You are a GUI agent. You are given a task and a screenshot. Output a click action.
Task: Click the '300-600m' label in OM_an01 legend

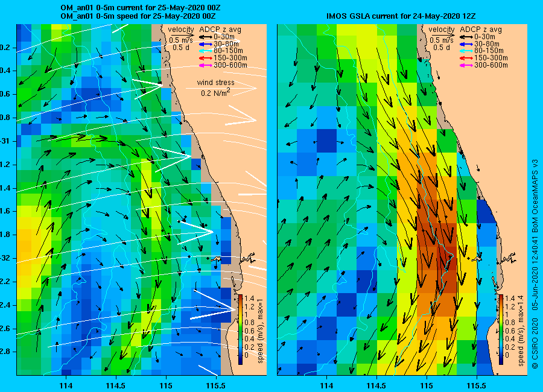(230, 65)
